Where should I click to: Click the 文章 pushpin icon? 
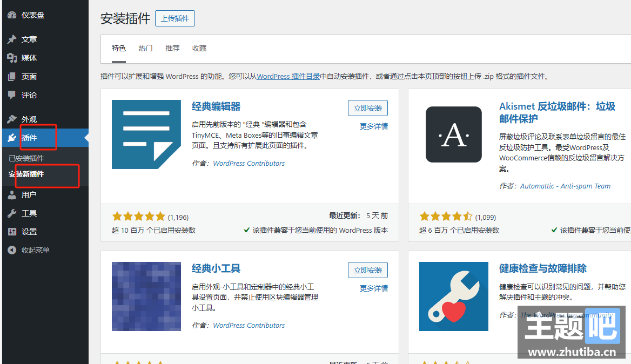click(x=12, y=39)
